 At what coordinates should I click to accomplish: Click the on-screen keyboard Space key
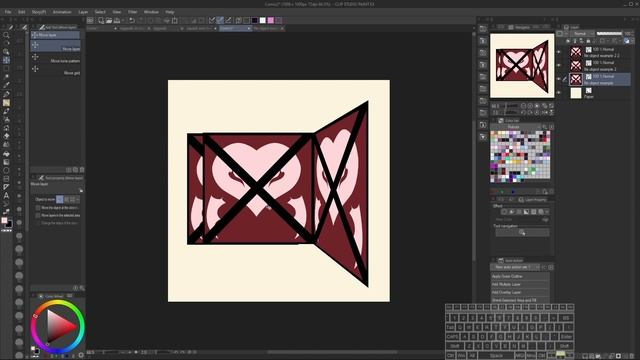[x=496, y=356]
